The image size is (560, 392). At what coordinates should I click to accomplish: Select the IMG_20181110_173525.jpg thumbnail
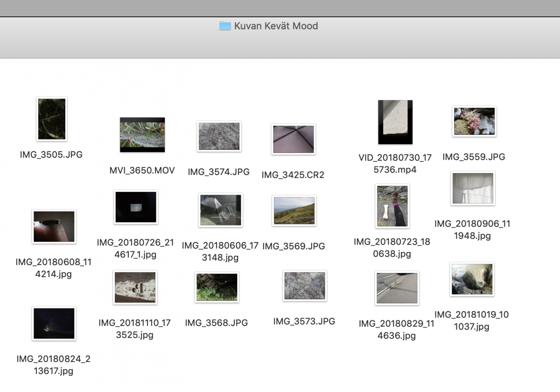coord(135,287)
